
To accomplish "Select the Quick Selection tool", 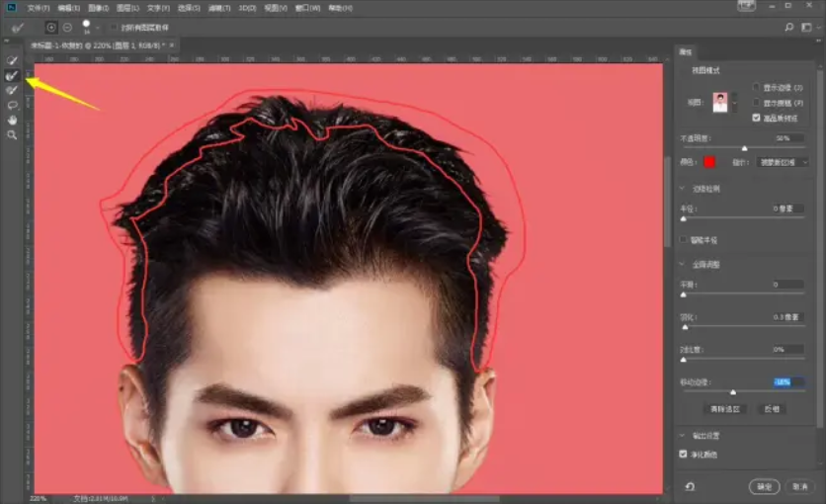I will click(x=12, y=60).
